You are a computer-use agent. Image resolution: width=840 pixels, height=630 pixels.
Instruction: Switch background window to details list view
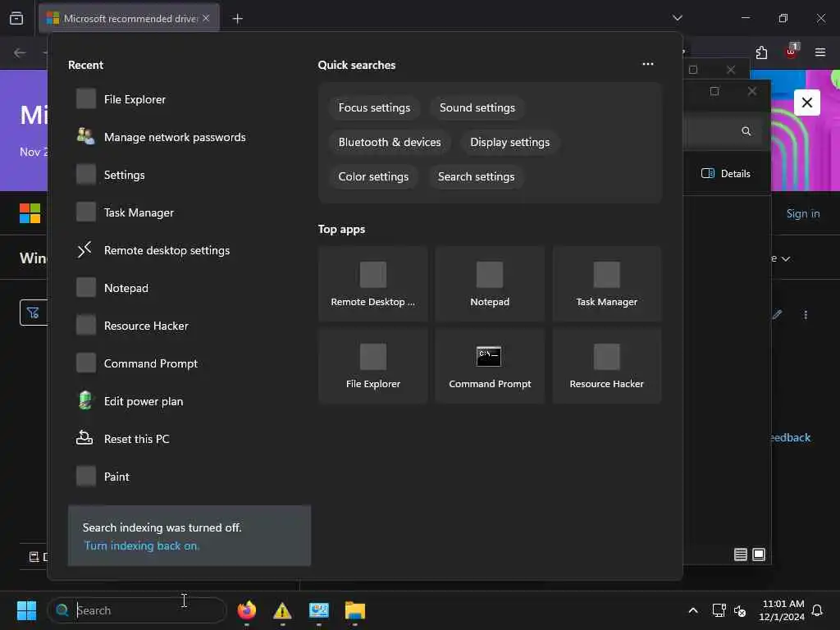tap(741, 555)
